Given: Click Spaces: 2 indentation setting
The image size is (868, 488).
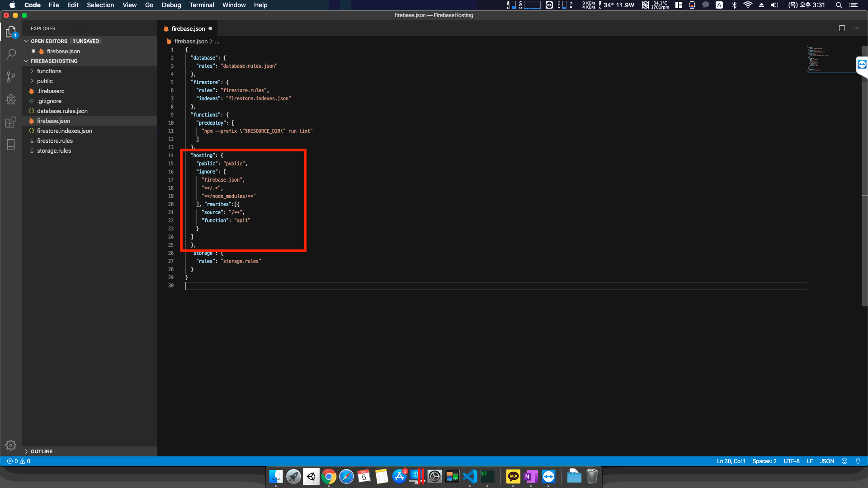Looking at the screenshot, I should click(x=764, y=461).
